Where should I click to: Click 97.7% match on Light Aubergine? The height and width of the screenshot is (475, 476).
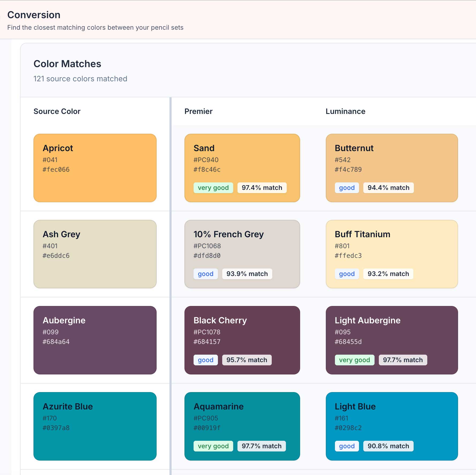pyautogui.click(x=403, y=360)
